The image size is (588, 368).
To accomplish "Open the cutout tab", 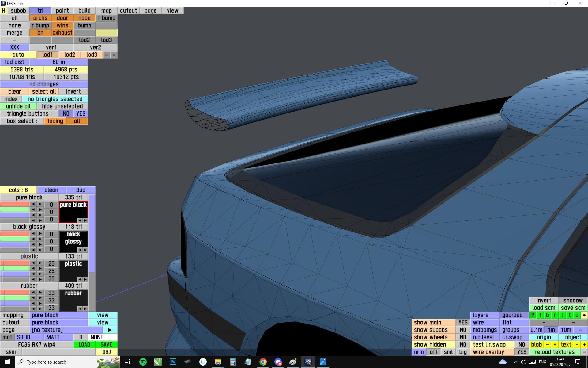I will [x=128, y=11].
